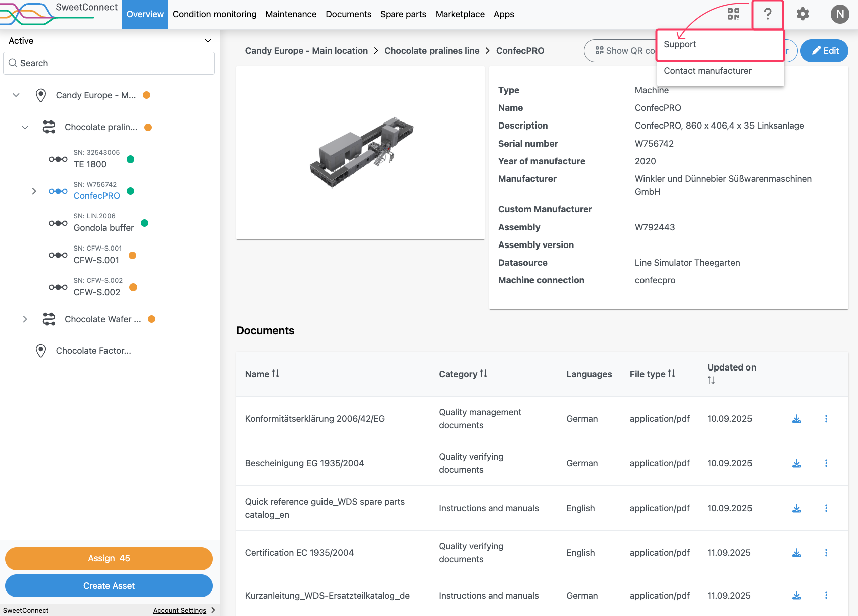Open the Active filter dropdown
Screen dimensions: 858x616
(x=110, y=41)
